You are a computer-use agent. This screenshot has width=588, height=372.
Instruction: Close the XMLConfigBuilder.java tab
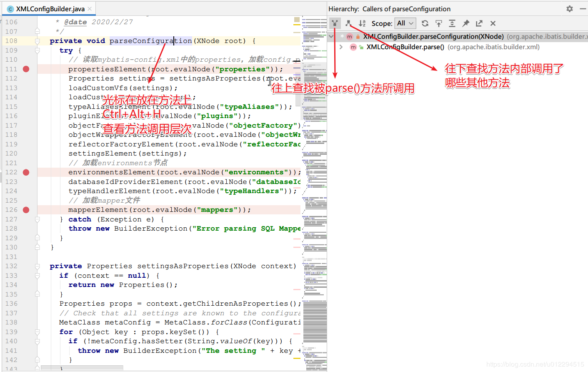(x=90, y=9)
